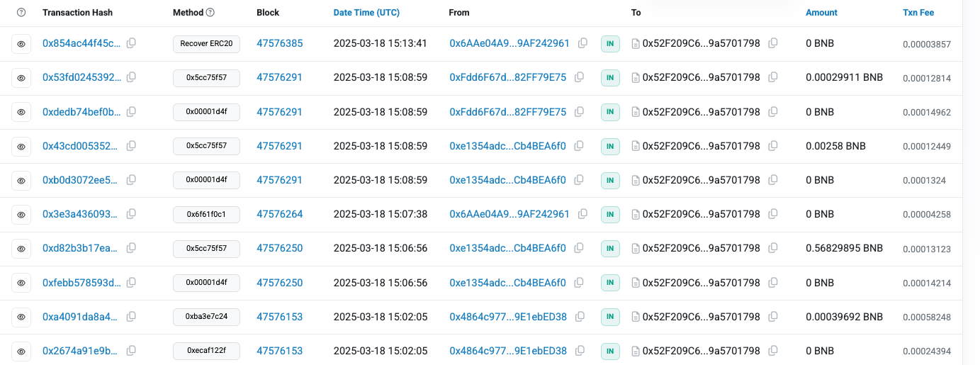Viewport: 980px width, 365px height.
Task: Copy the hash of 0x53fd0245392 transaction
Action: (x=131, y=77)
